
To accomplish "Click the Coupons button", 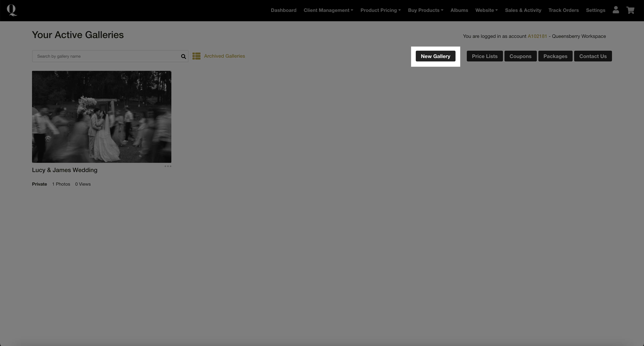I will point(520,56).
